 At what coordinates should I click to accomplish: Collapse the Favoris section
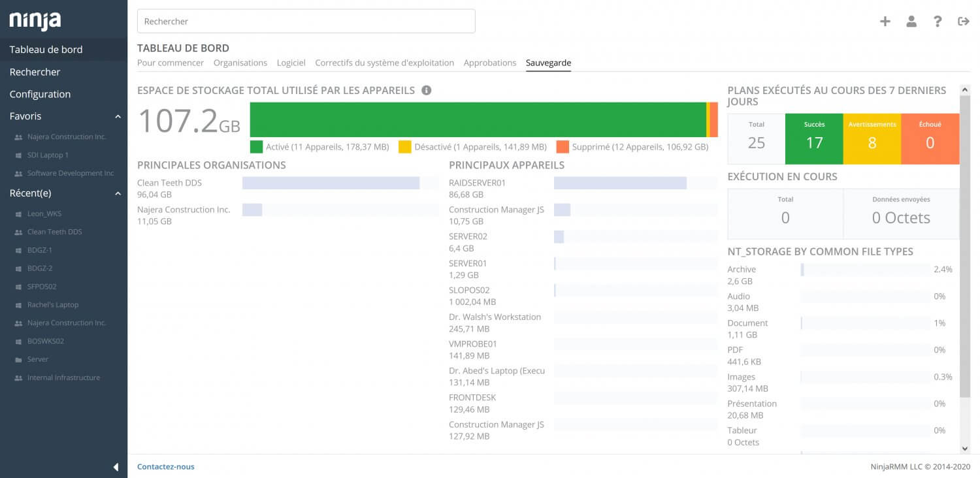tap(118, 116)
